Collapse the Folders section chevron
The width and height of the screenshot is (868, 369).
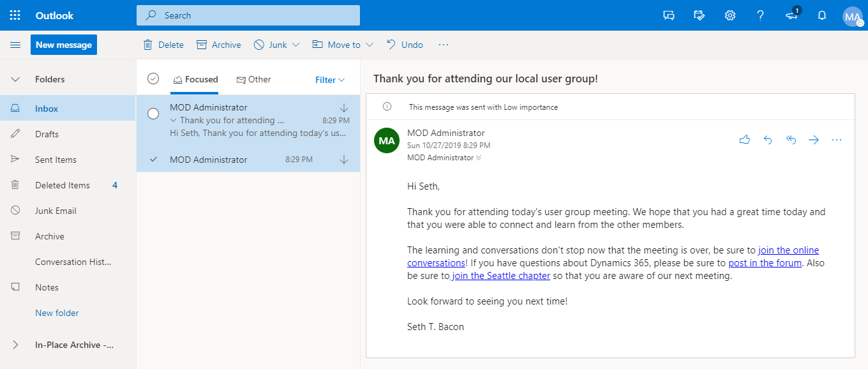click(x=15, y=79)
